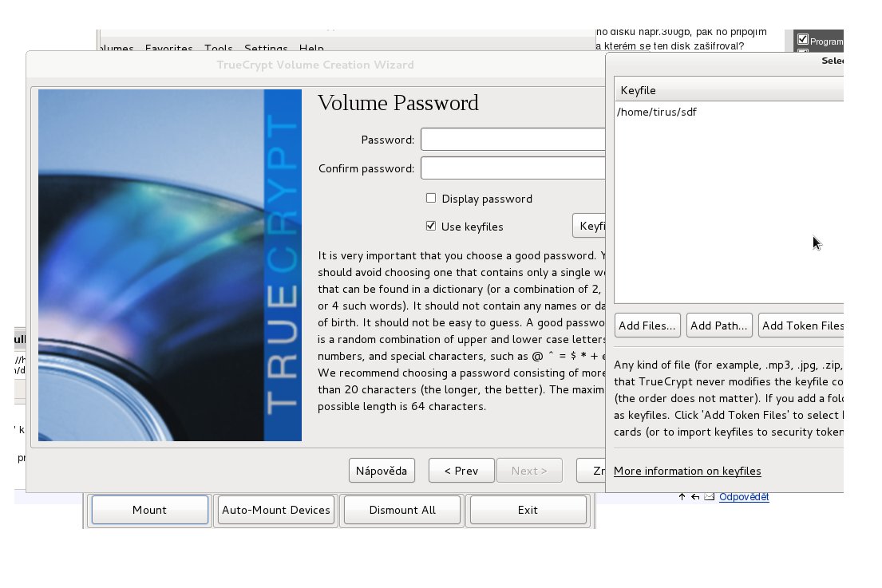The width and height of the screenshot is (882, 588).
Task: Click the Next > button
Action: (529, 471)
